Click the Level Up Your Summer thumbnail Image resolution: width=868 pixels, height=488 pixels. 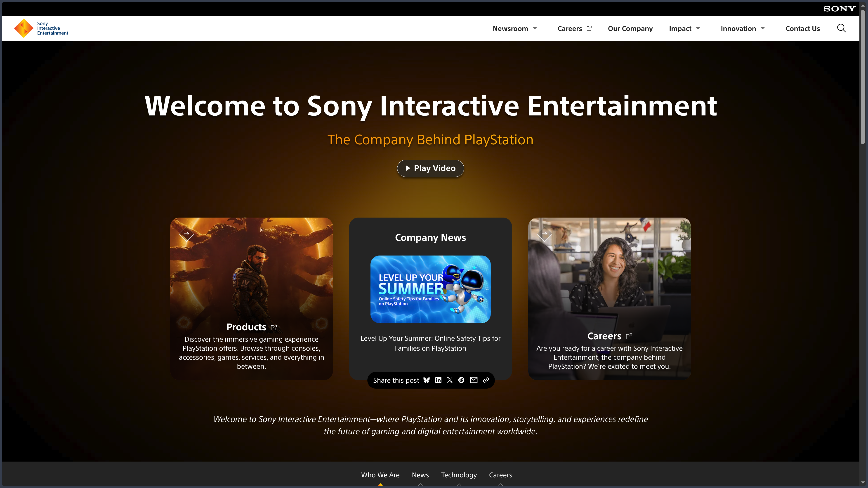(x=430, y=289)
